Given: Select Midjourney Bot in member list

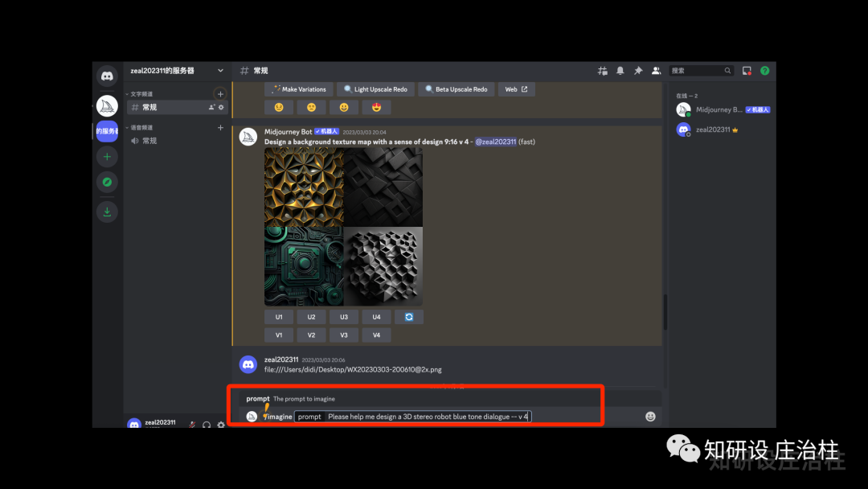Looking at the screenshot, I should 723,109.
